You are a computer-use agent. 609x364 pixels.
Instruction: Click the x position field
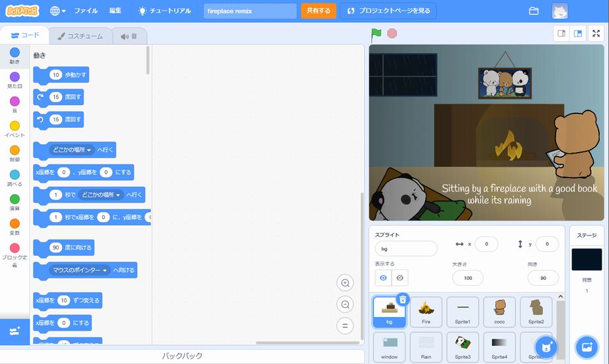(486, 244)
